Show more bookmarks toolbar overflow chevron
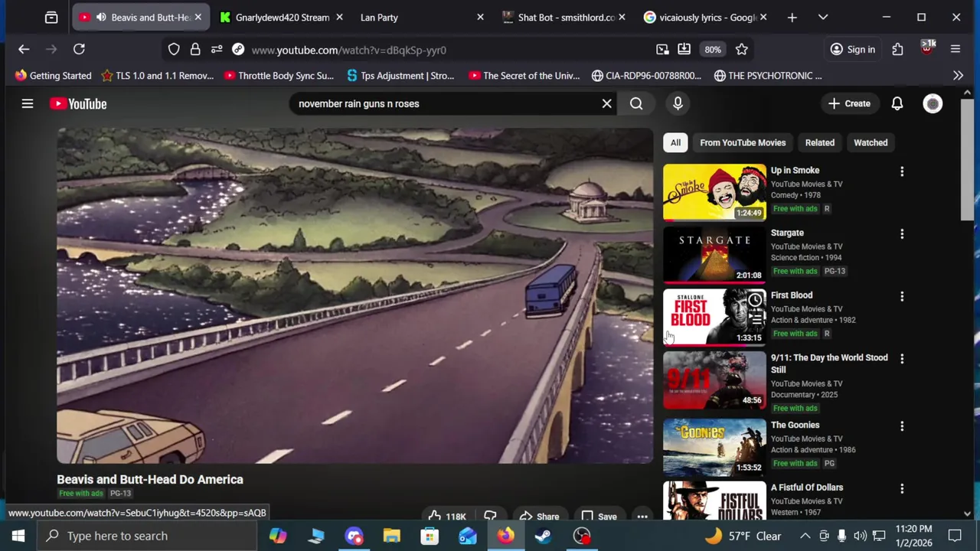The image size is (980, 551). click(x=958, y=75)
